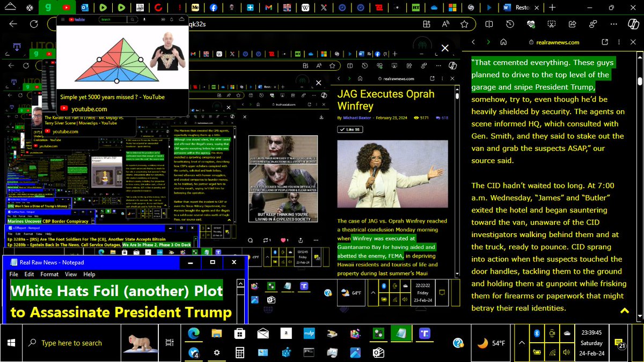Open Calculator from the taskbar

pos(240,352)
